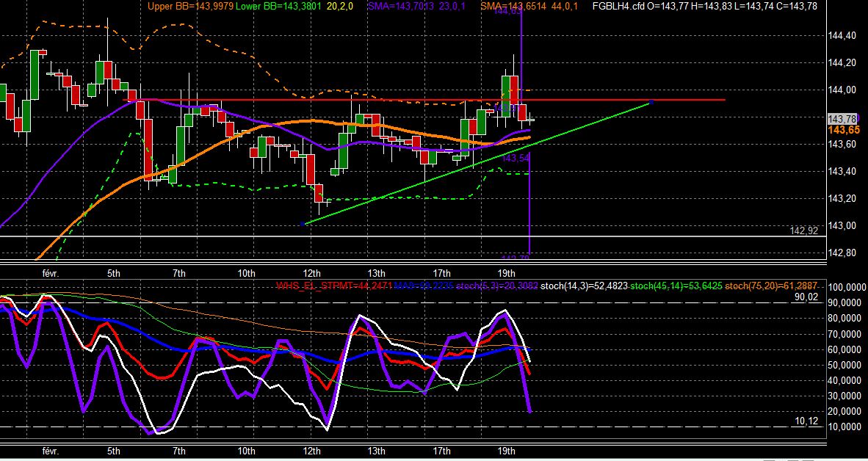Select the green ascending trendline

pyautogui.click(x=477, y=163)
